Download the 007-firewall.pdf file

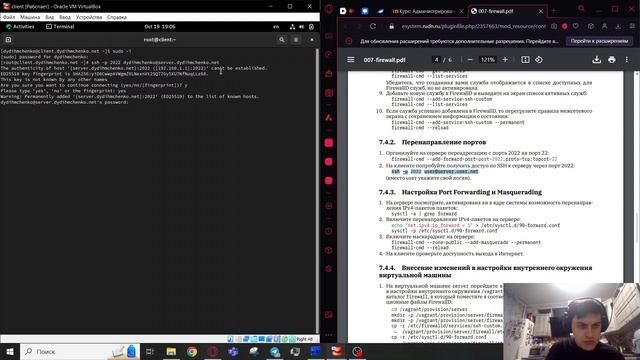pos(597,60)
